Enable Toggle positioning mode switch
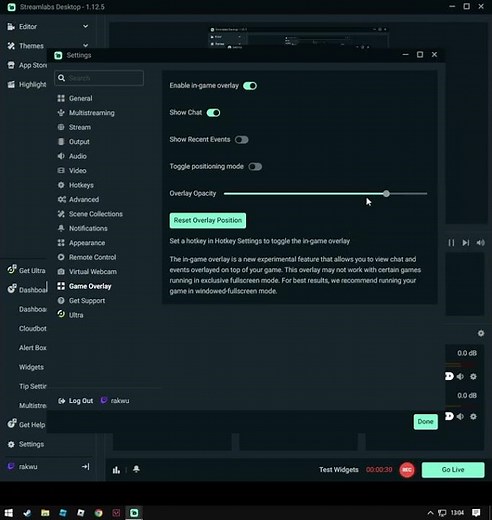 coord(255,166)
